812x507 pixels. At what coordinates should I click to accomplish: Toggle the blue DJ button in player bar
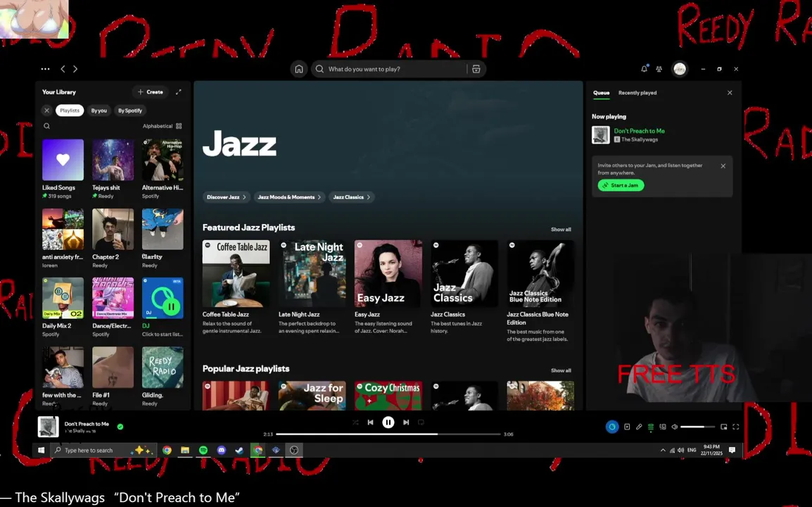click(x=612, y=427)
